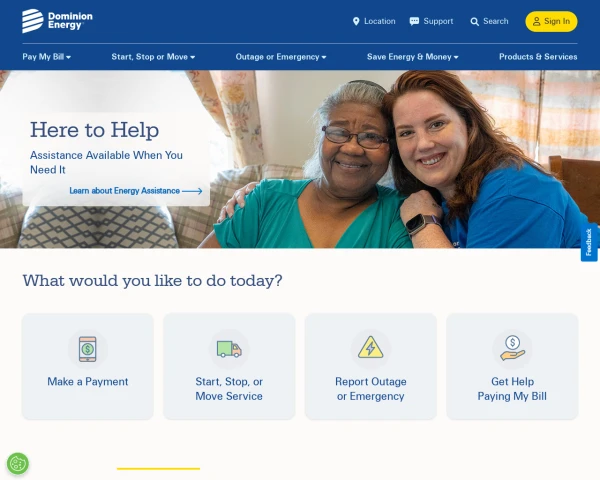This screenshot has height=480, width=600.
Task: Open Products & Services menu item
Action: pos(538,57)
